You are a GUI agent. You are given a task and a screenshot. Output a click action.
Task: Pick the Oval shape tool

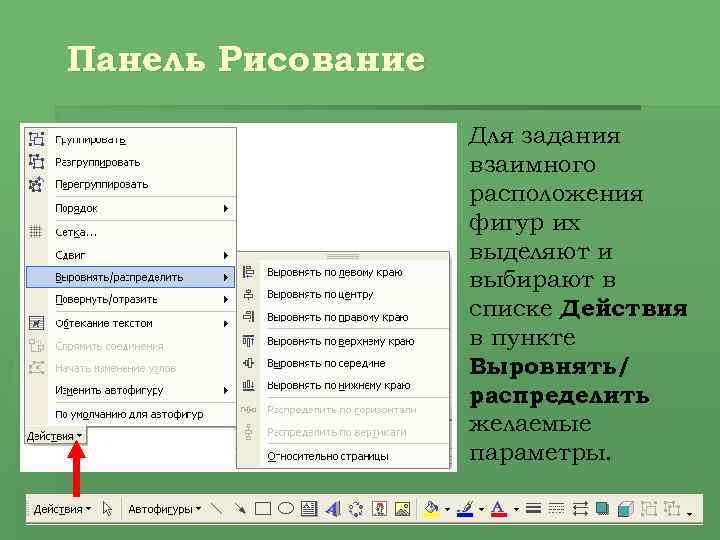286,509
